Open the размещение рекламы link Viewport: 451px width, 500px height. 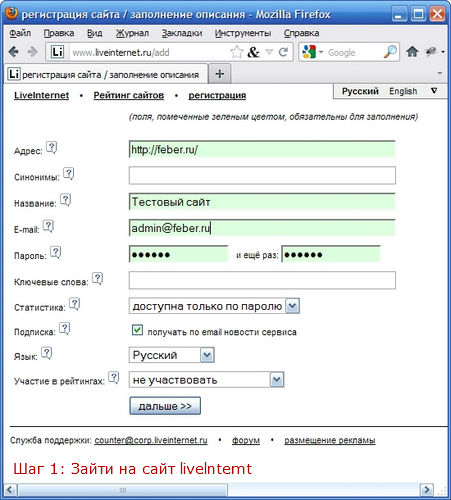click(330, 440)
